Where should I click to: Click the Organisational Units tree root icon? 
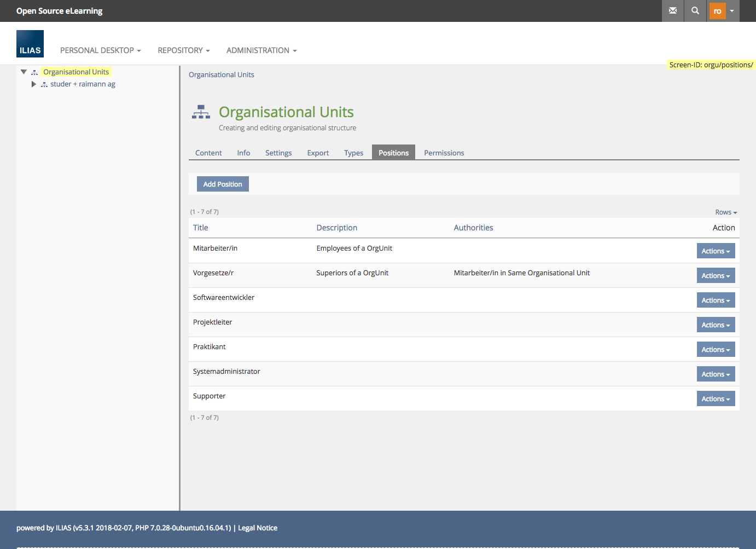[x=34, y=72]
